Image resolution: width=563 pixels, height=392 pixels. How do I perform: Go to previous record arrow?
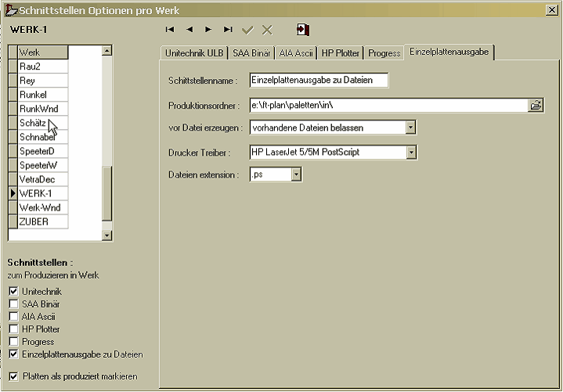click(x=189, y=30)
